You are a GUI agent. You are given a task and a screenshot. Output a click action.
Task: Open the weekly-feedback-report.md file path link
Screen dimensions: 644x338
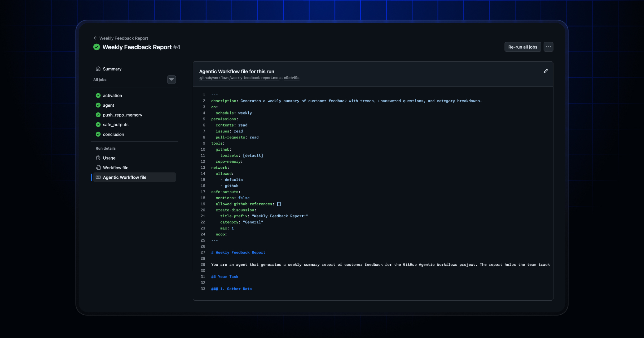tap(239, 78)
